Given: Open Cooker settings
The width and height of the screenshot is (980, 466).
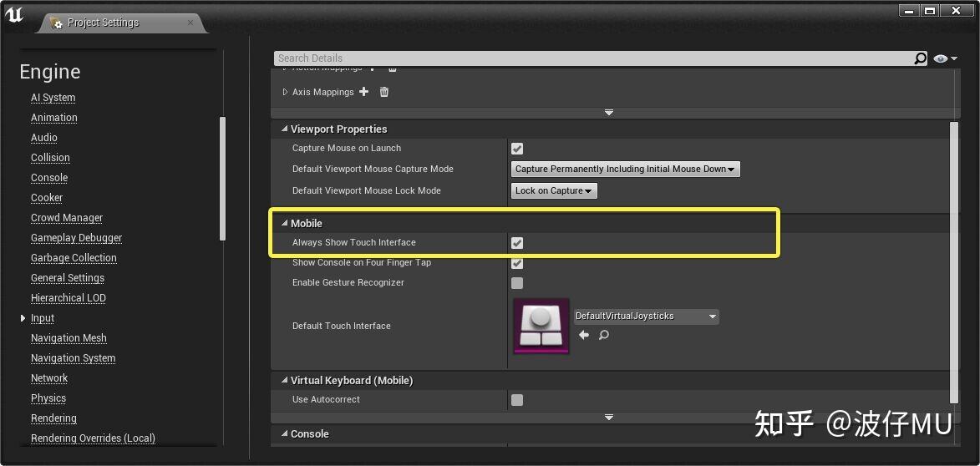Looking at the screenshot, I should point(47,198).
